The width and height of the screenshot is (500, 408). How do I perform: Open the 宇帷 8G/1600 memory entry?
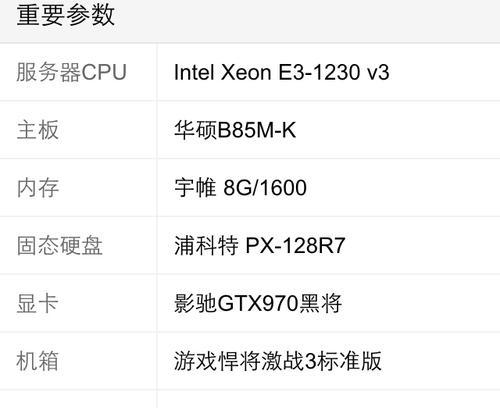pos(240,188)
